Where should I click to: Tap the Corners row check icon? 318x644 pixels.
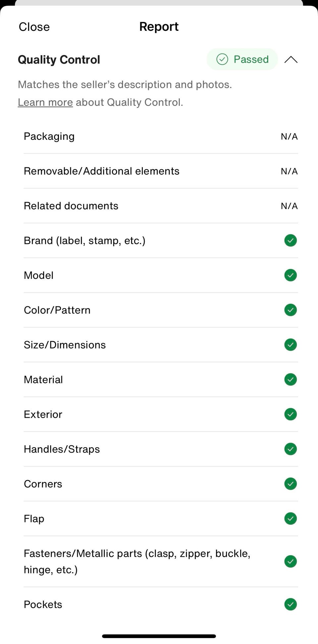click(x=291, y=484)
